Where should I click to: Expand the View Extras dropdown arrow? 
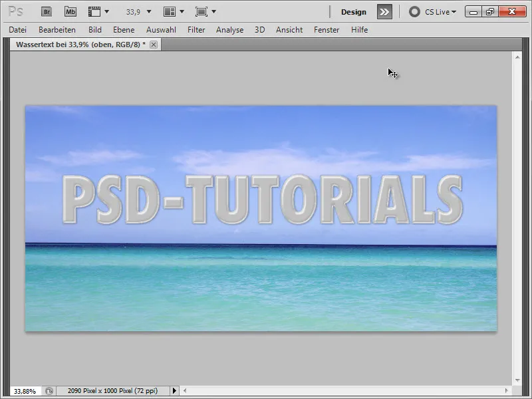107,12
